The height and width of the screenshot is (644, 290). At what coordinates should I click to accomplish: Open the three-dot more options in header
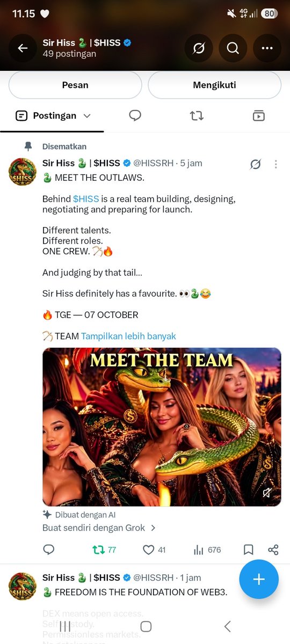(267, 48)
